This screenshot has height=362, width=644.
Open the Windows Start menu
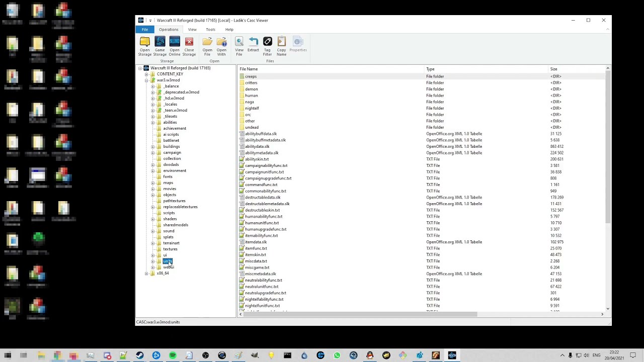8,355
